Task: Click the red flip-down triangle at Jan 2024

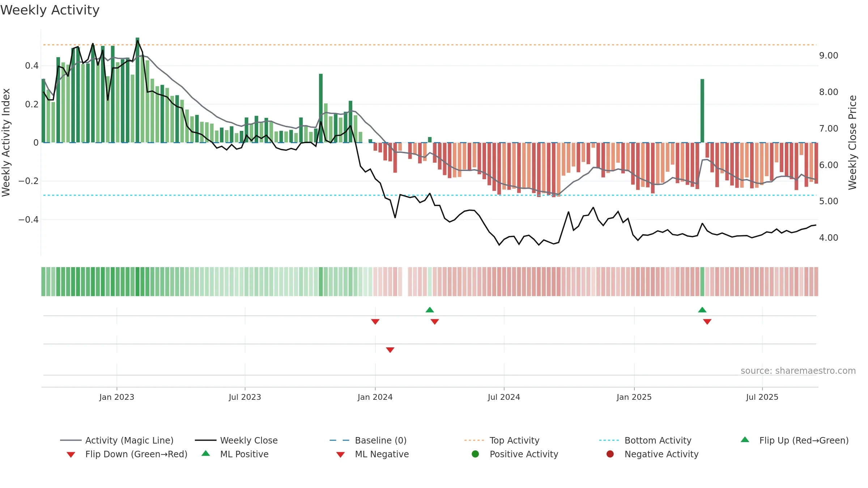Action: (x=375, y=322)
